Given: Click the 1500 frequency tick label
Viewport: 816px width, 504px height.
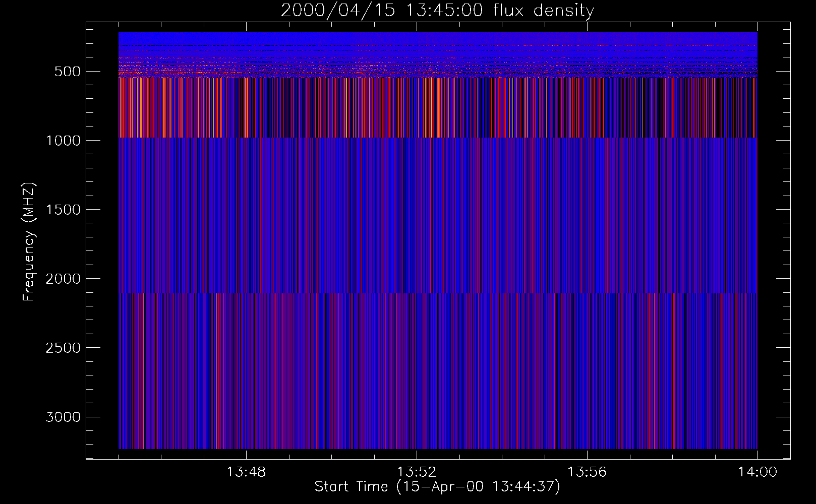Looking at the screenshot, I should [x=63, y=210].
